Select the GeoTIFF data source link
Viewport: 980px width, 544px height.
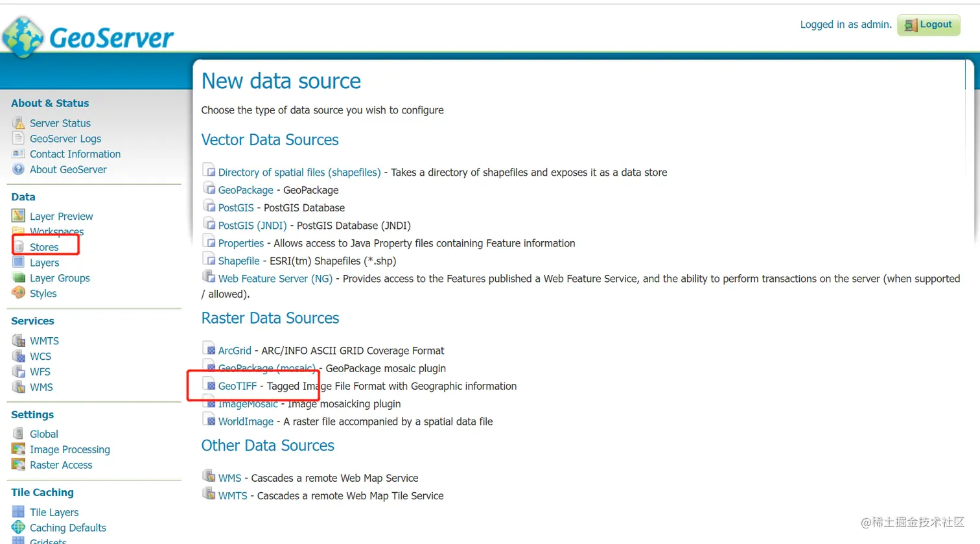click(237, 386)
